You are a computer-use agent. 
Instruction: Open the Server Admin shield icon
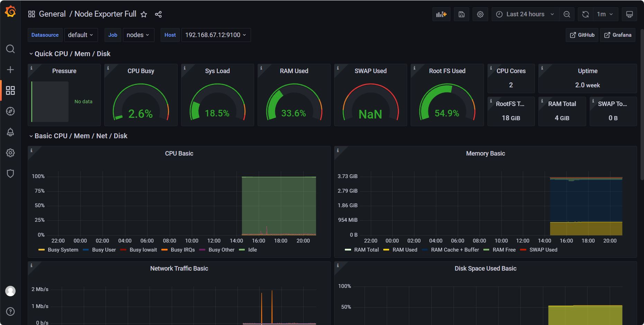click(10, 174)
